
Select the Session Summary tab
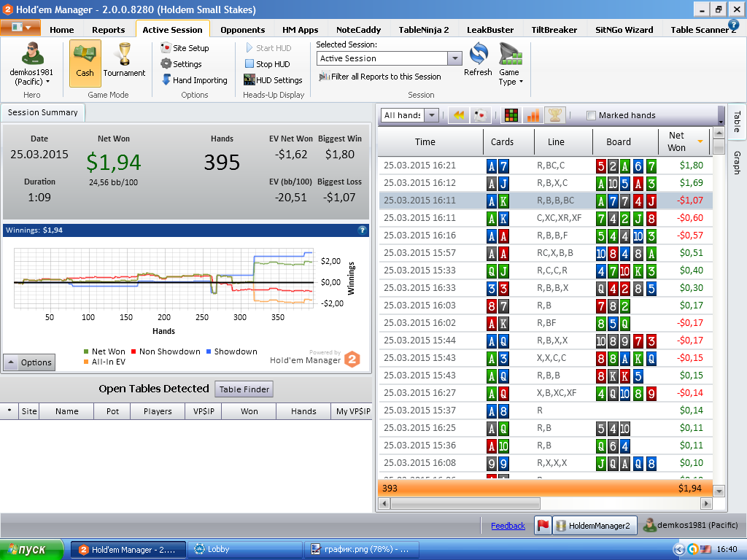(x=42, y=112)
